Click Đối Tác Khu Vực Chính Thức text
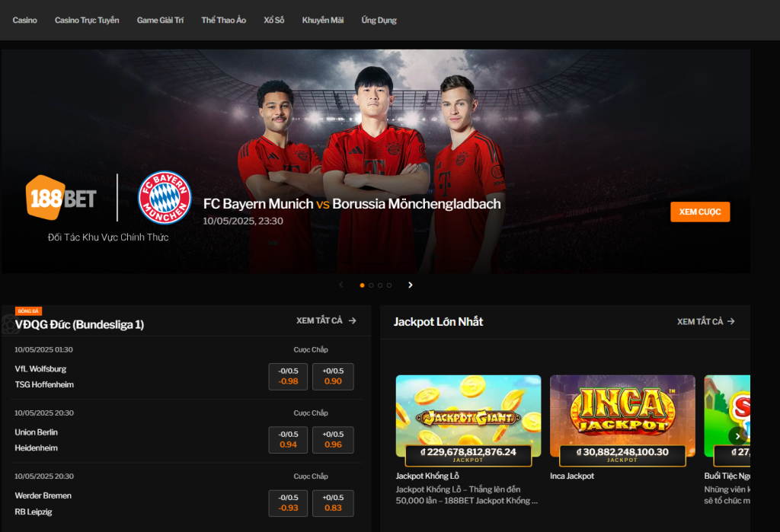The width and height of the screenshot is (780, 532). click(108, 237)
